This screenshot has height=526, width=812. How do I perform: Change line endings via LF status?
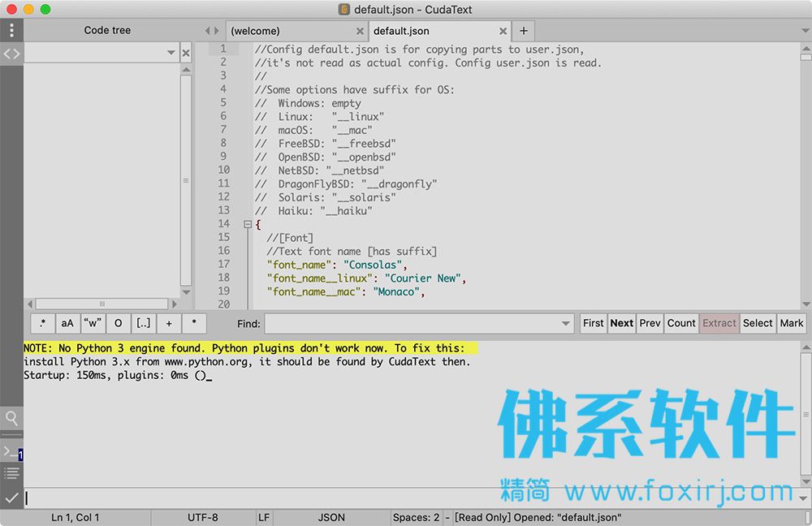tap(264, 517)
